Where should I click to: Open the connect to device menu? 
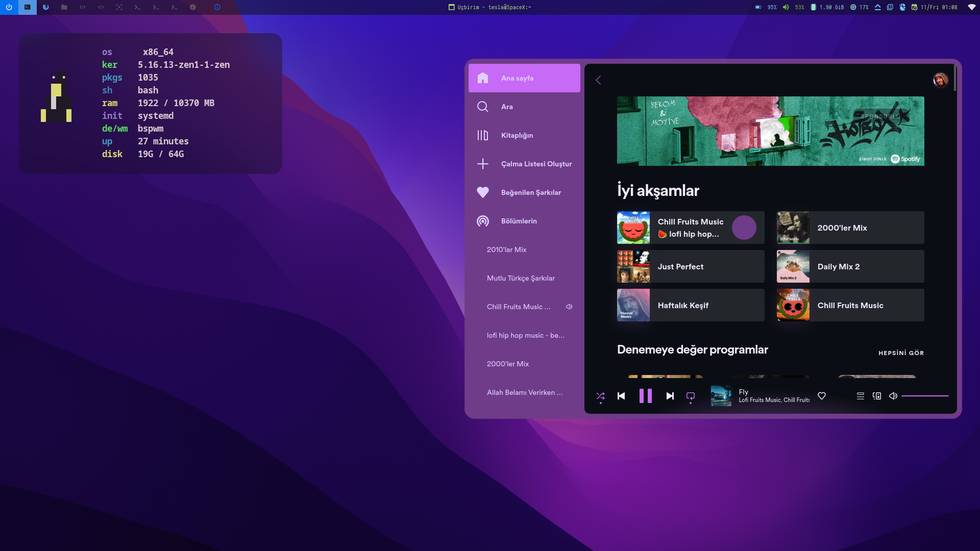[x=877, y=396]
